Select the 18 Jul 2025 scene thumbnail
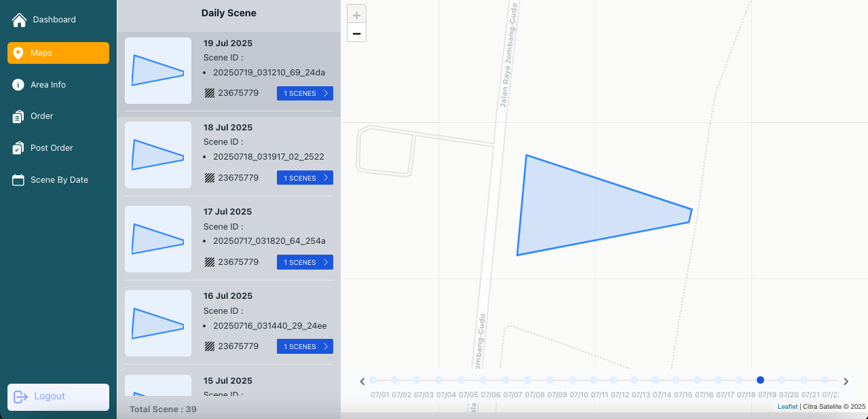This screenshot has width=868, height=419. coord(158,155)
